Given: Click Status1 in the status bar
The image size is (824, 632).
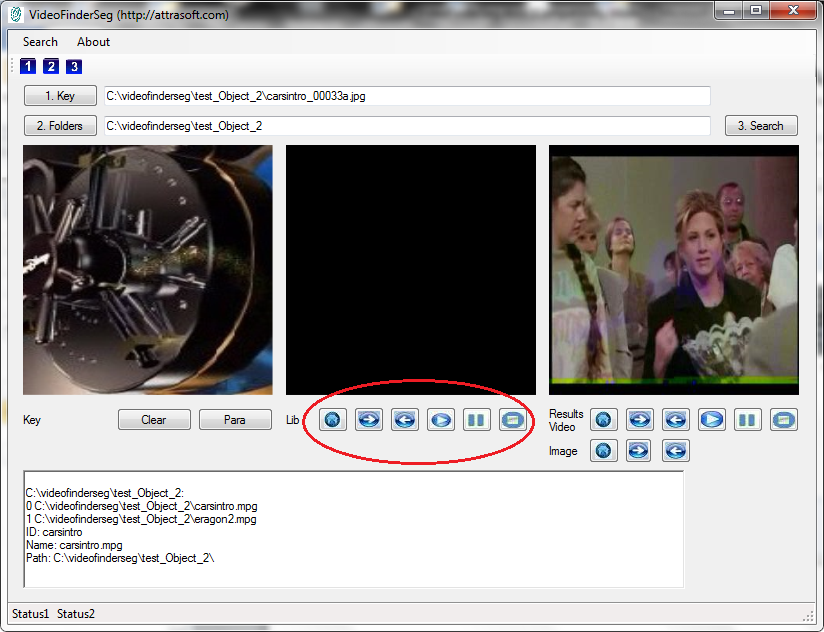Looking at the screenshot, I should coord(30,614).
